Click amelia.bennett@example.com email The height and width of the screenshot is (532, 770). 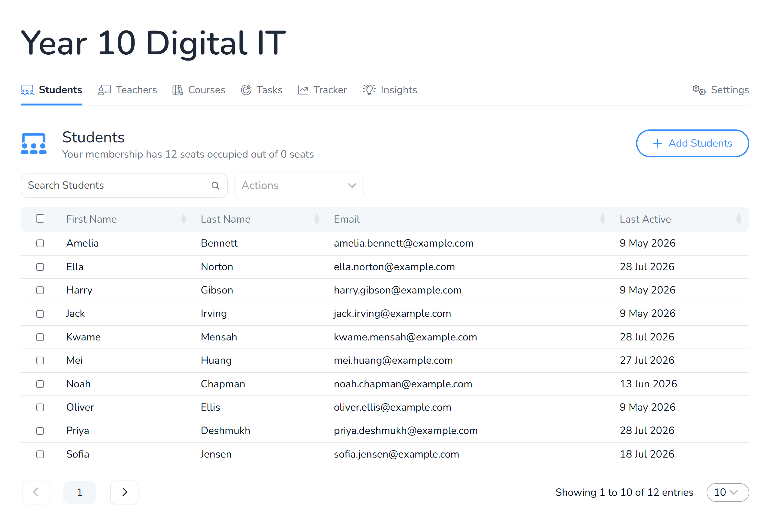pyautogui.click(x=403, y=243)
